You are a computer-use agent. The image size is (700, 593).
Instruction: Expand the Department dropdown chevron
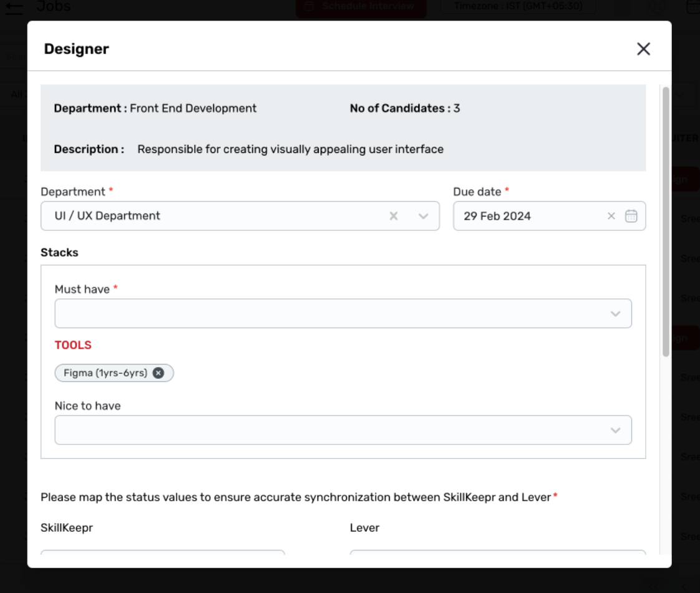click(424, 216)
